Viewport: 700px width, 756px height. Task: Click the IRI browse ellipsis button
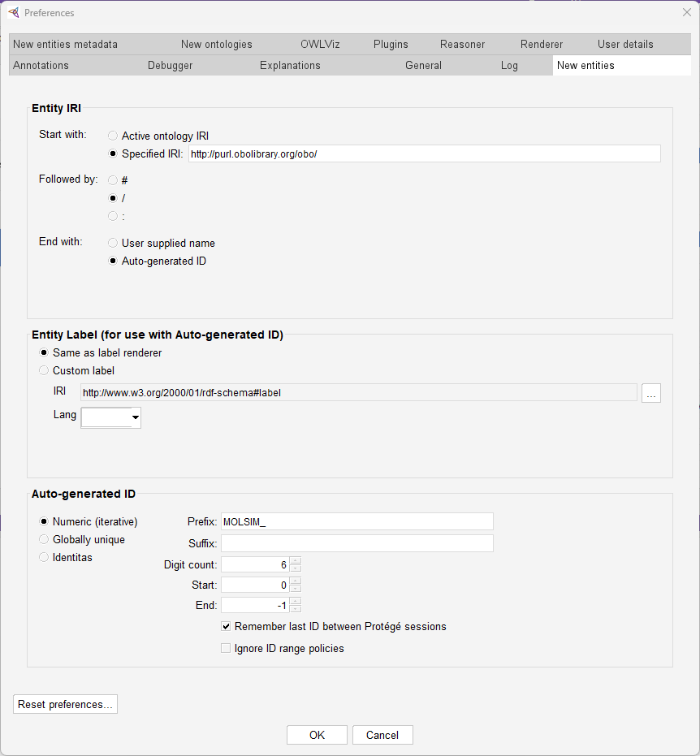650,393
